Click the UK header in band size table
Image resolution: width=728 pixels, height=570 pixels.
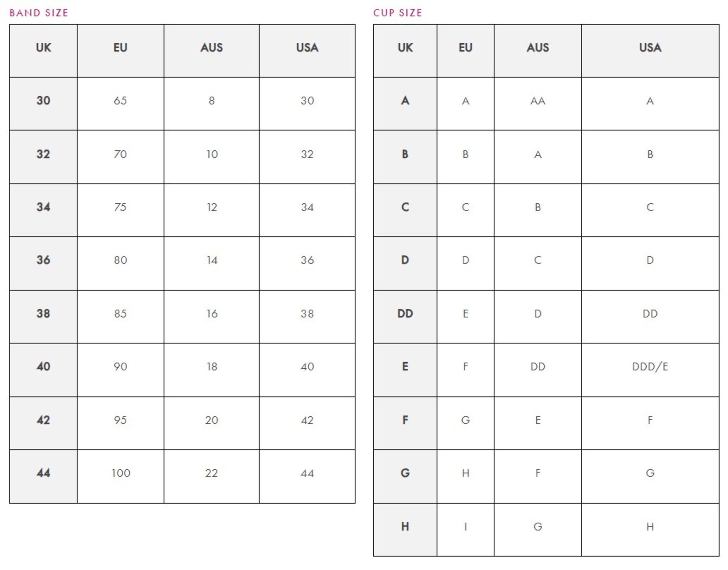(x=43, y=48)
